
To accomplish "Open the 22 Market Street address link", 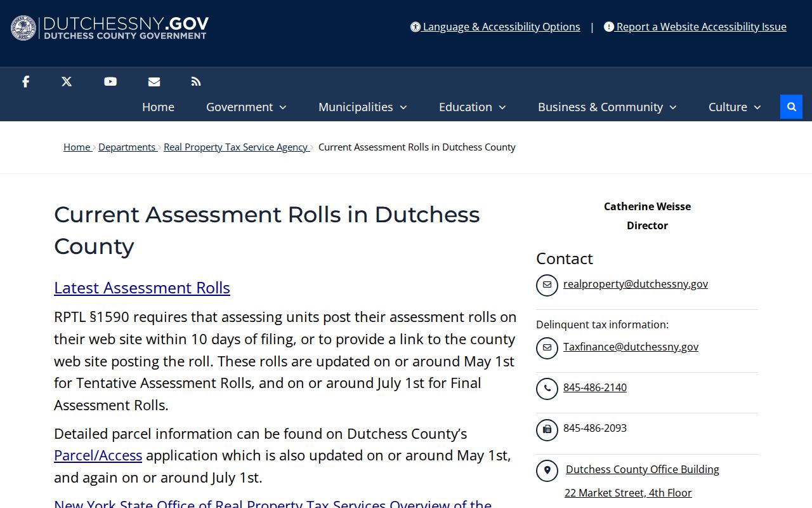I will [628, 493].
